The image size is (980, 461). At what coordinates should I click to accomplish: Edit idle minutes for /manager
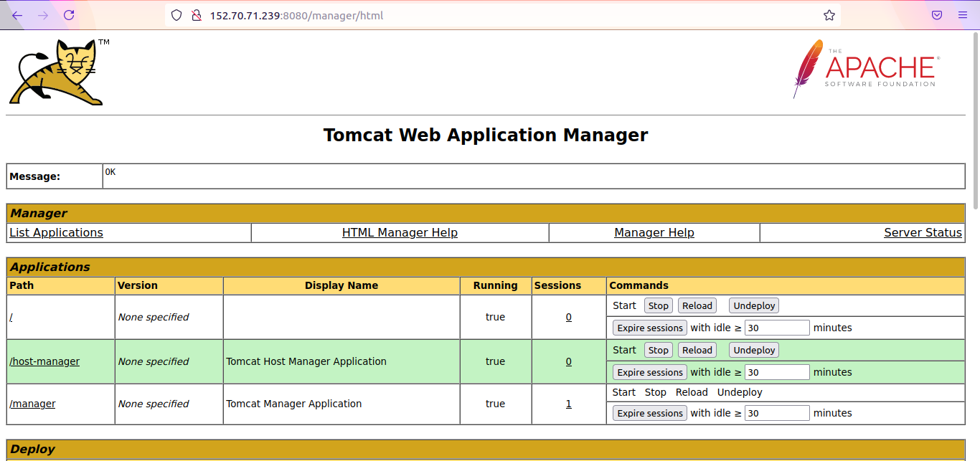(x=777, y=413)
